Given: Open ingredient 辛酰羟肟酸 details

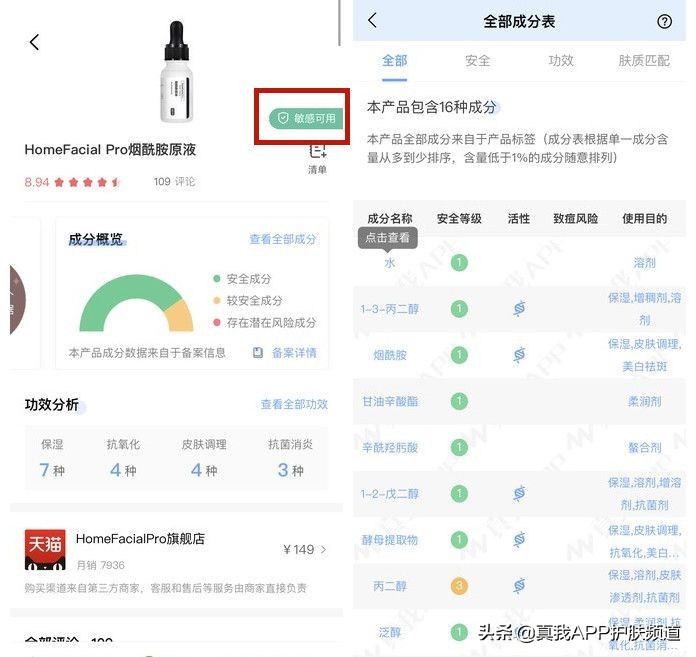Looking at the screenshot, I should tap(389, 447).
